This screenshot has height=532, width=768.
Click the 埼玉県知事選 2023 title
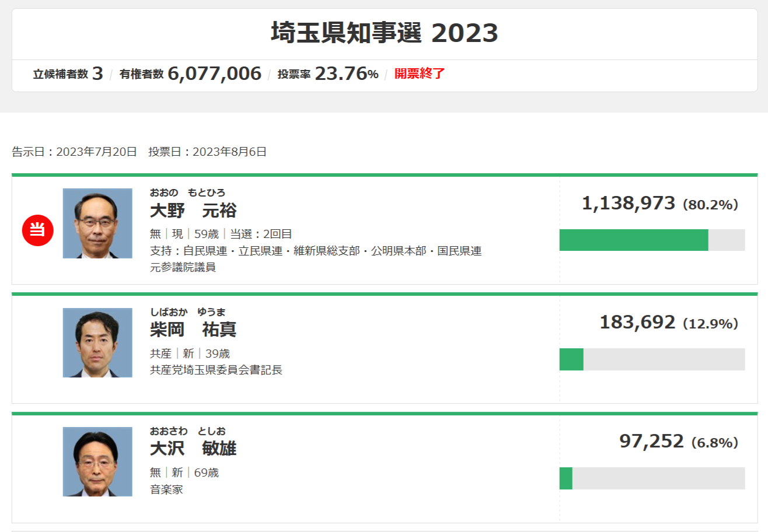click(x=385, y=33)
